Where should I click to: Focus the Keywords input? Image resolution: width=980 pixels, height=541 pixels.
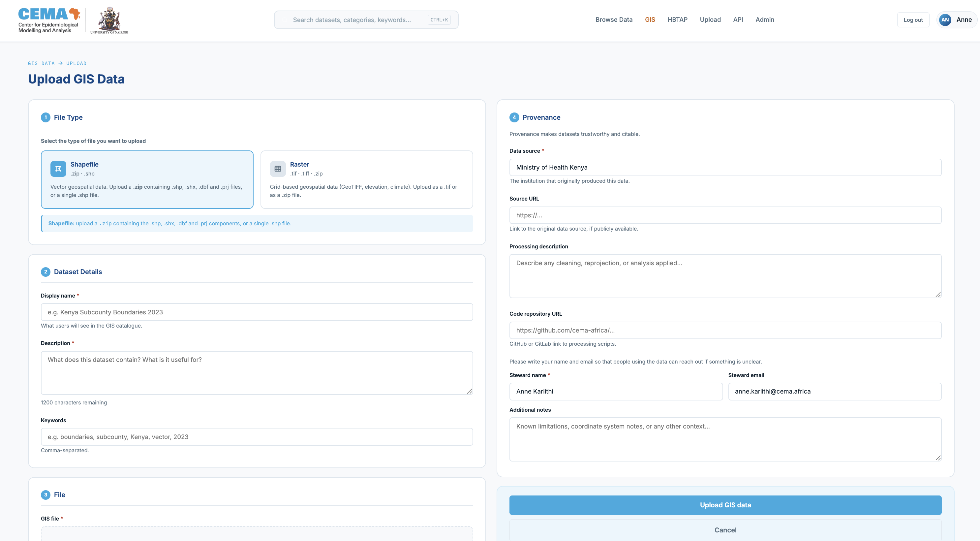click(x=257, y=437)
